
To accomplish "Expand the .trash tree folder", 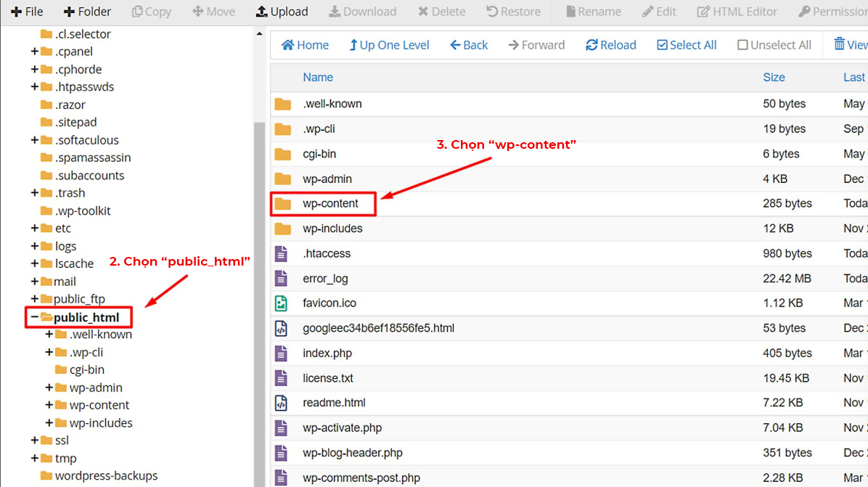I will pos(34,192).
